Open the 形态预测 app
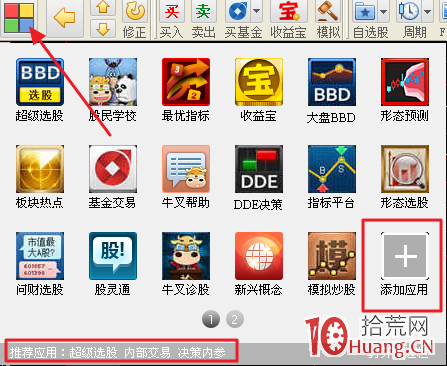Screen dimensions: 447x366 [405, 82]
